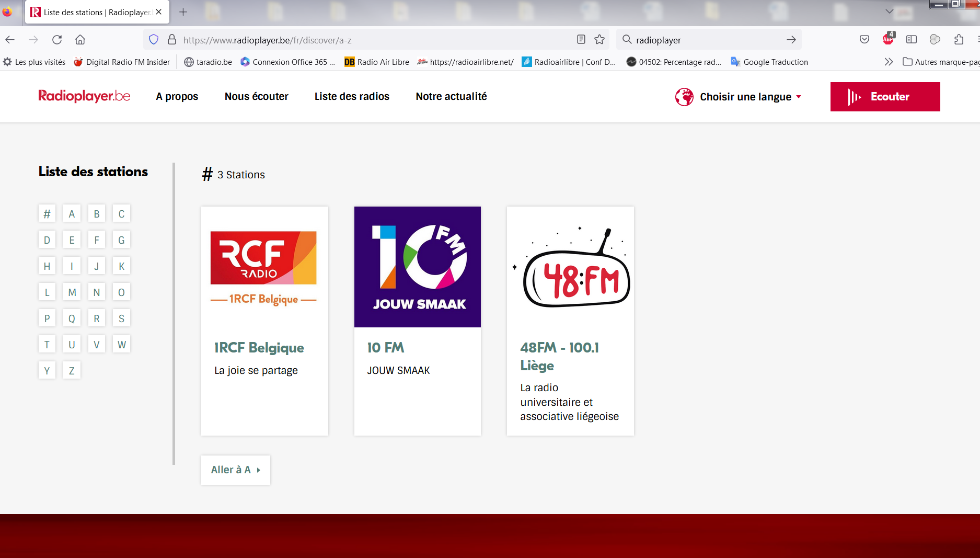Show more bookmarks with the double chevron
980x558 pixels.
click(889, 62)
